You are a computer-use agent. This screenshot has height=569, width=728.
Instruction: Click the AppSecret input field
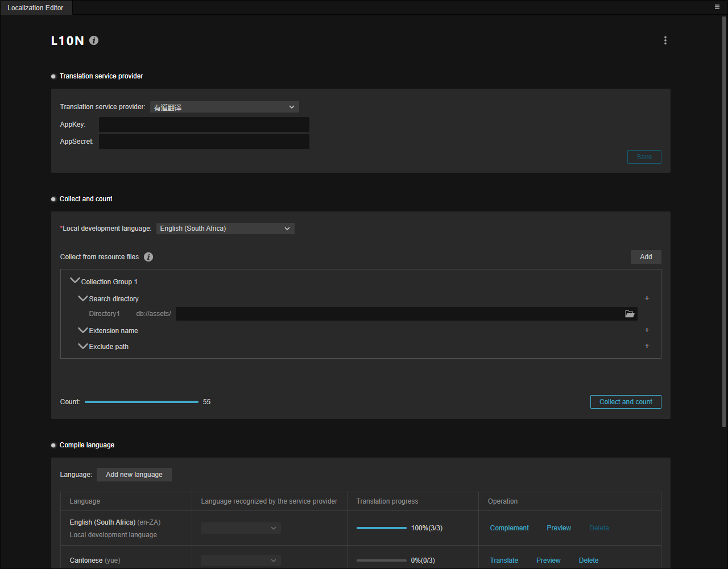(x=204, y=142)
